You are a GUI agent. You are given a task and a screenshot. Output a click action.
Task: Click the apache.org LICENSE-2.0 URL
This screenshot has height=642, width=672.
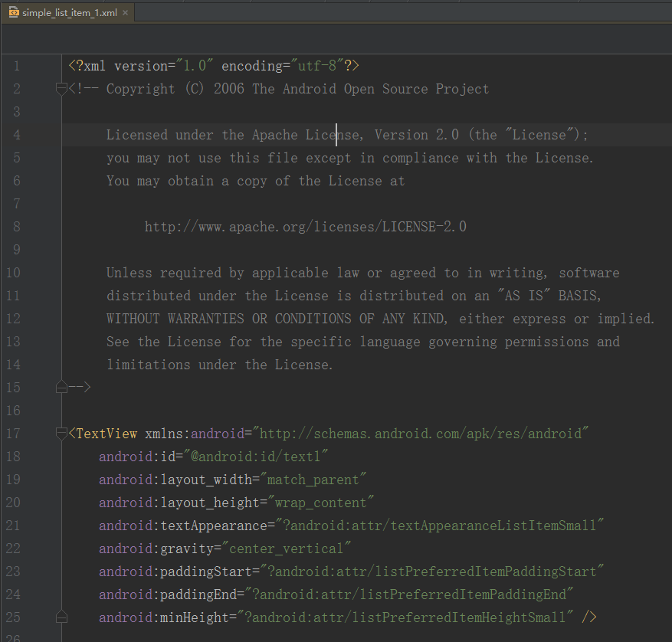[x=305, y=227]
